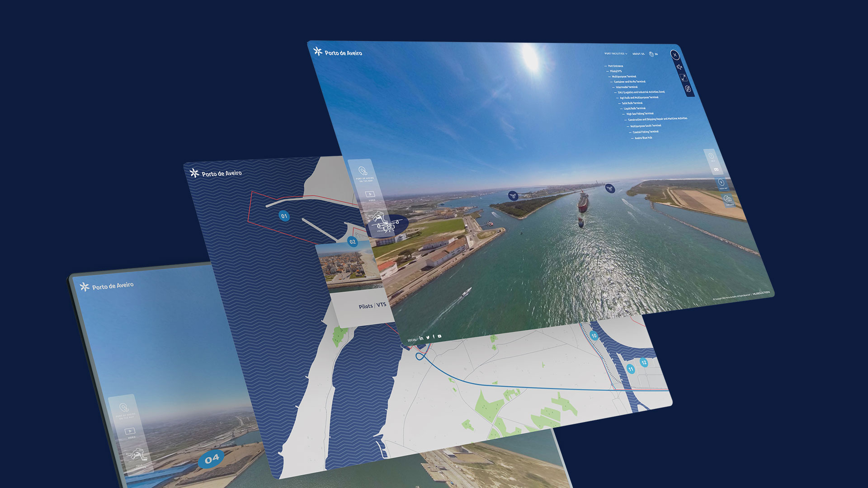
Task: Click the Video icon in left panel
Action: tap(370, 194)
